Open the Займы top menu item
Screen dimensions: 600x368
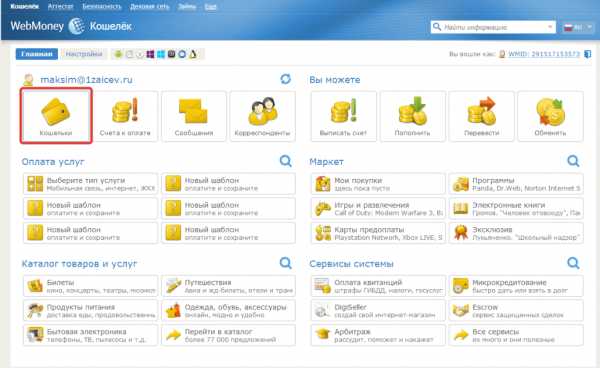tap(187, 7)
